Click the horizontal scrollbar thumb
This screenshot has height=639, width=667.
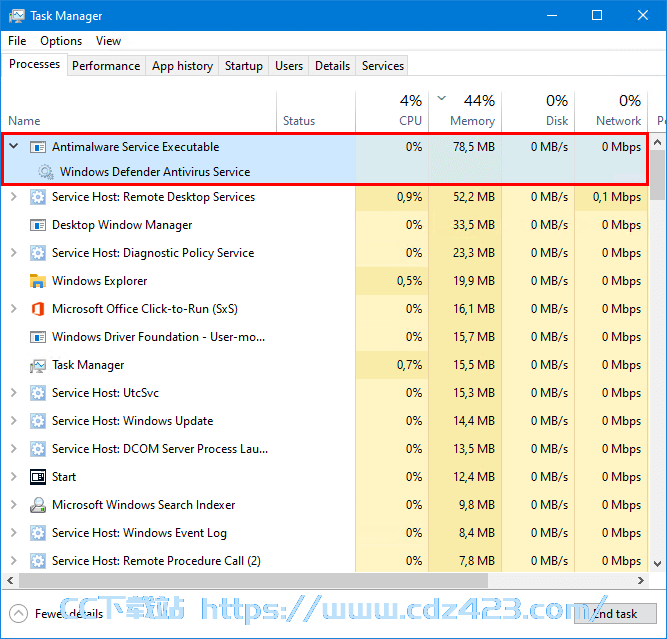click(x=253, y=580)
